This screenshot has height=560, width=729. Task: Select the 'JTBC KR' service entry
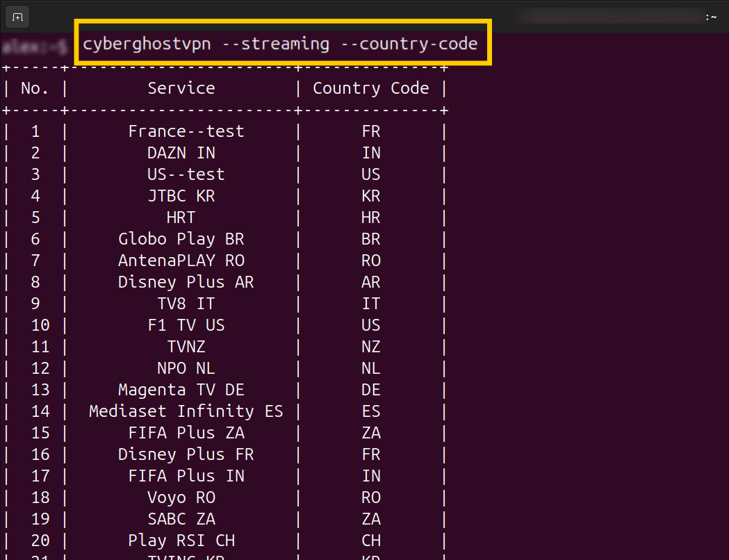point(181,196)
